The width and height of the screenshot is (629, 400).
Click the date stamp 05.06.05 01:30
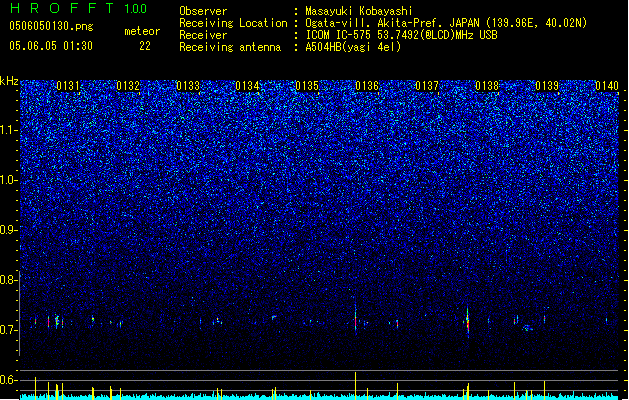click(51, 46)
